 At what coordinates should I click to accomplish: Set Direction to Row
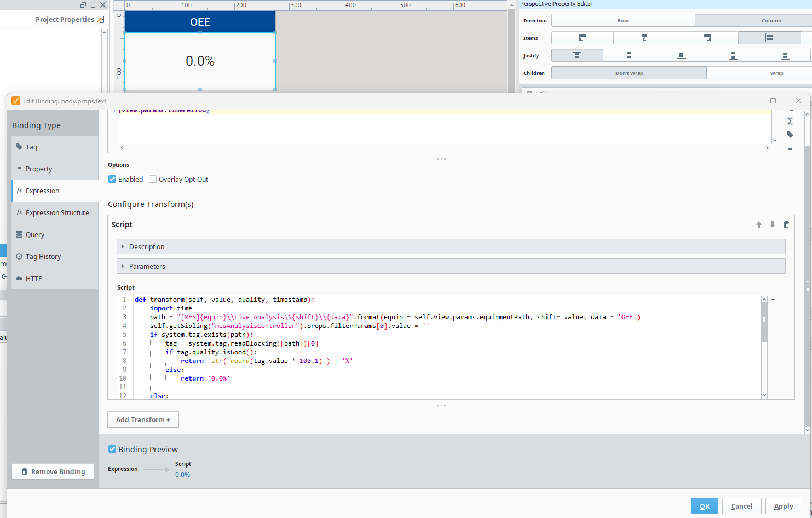coord(623,20)
